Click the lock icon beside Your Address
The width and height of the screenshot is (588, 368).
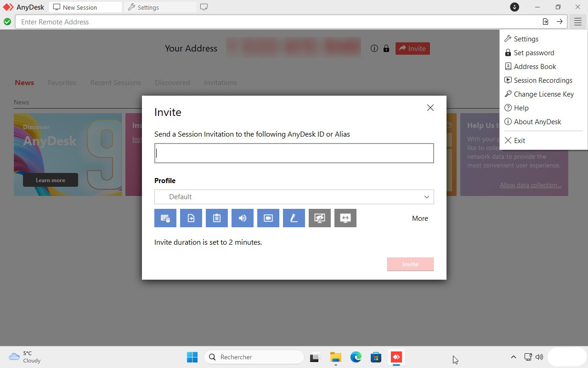(x=386, y=48)
